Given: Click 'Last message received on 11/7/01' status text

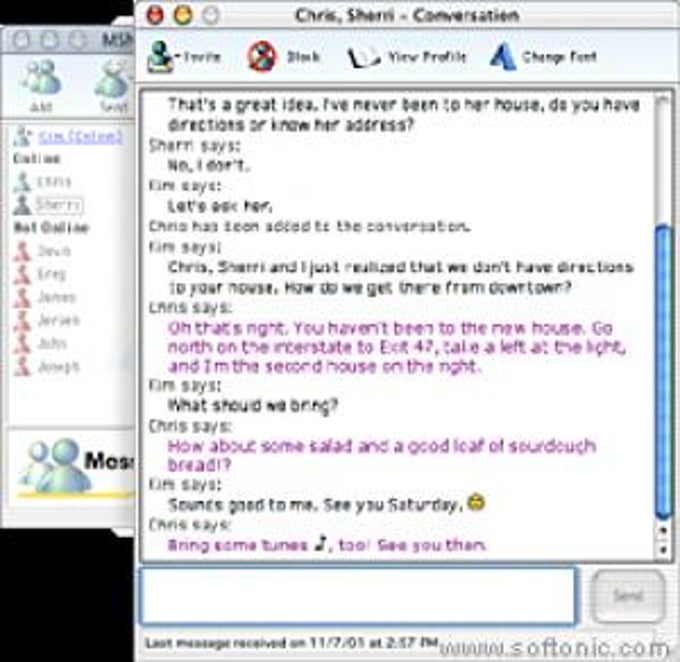Looking at the screenshot, I should [x=291, y=642].
